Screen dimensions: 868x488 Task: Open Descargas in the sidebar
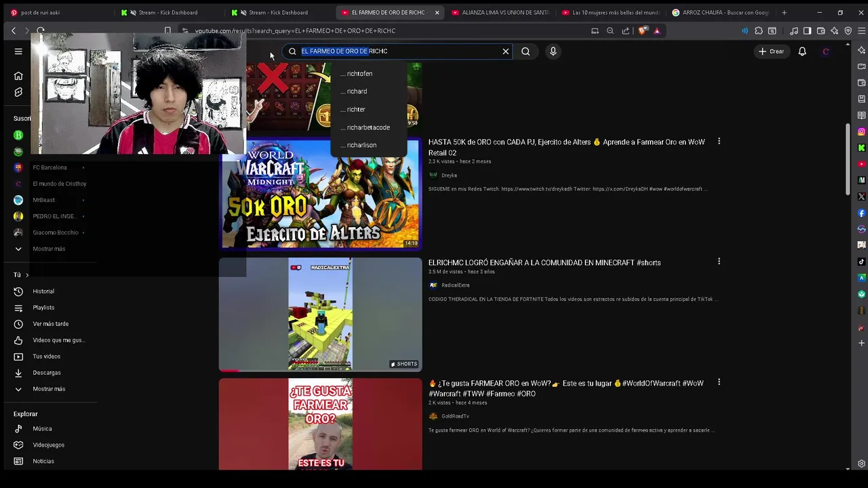47,373
